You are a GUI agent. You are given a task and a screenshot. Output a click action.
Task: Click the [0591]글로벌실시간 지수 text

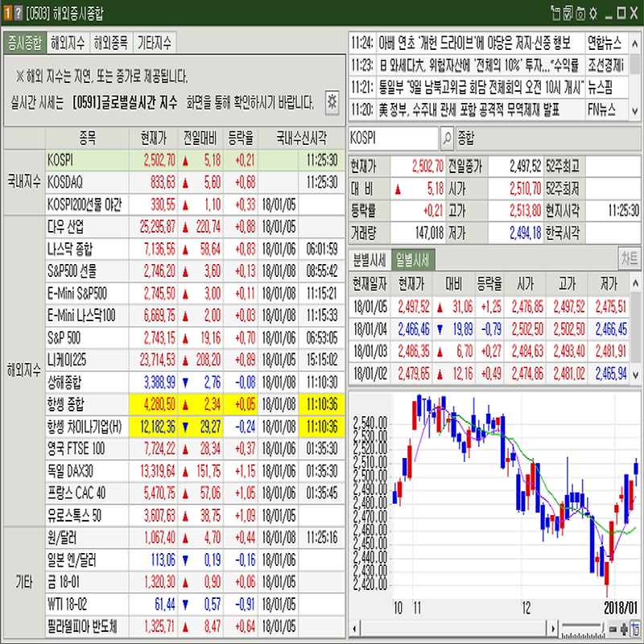125,102
